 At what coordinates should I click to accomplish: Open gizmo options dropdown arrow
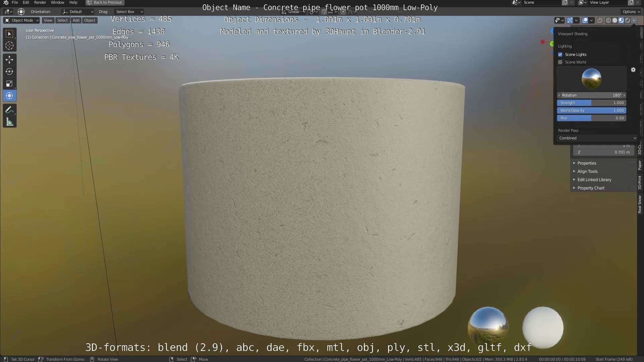(x=576, y=20)
